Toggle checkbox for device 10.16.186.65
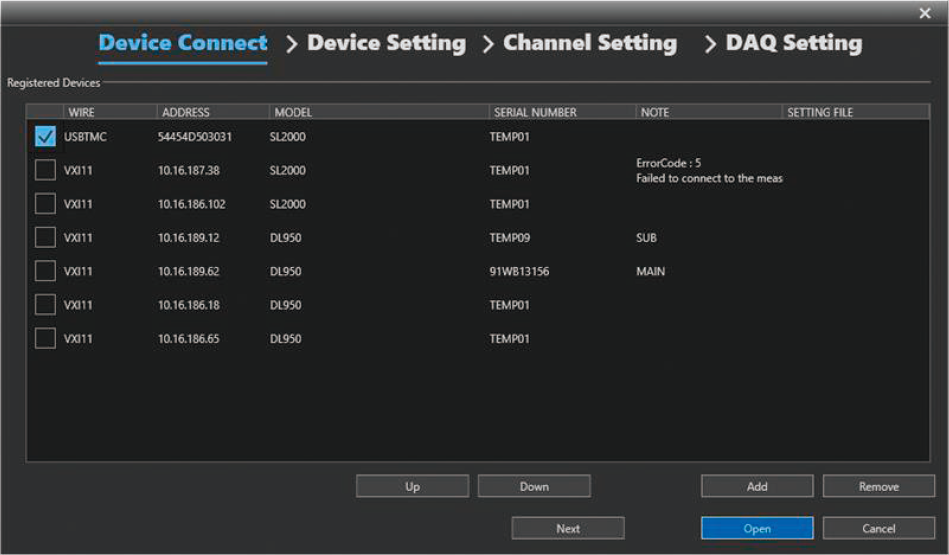This screenshot has height=555, width=949. [x=45, y=339]
